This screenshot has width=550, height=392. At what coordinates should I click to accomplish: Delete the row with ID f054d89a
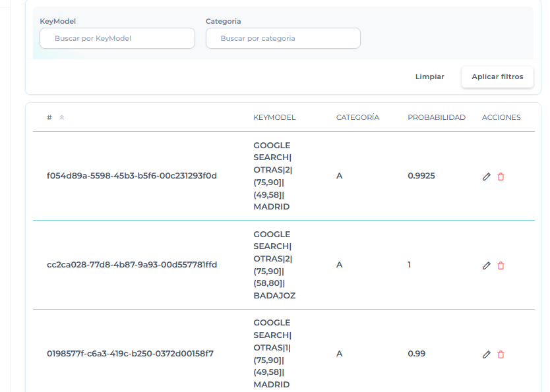tap(501, 177)
